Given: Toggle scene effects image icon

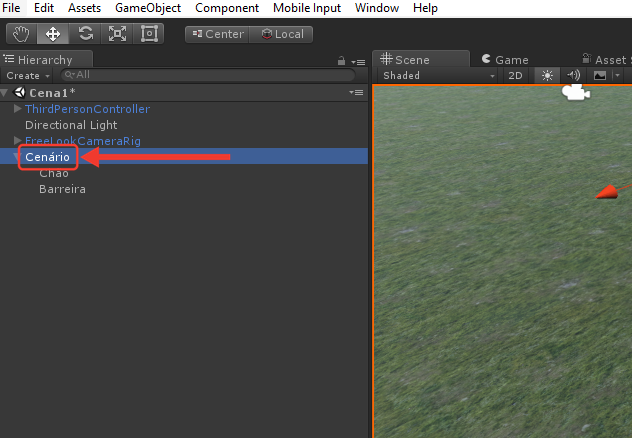Looking at the screenshot, I should pos(600,75).
